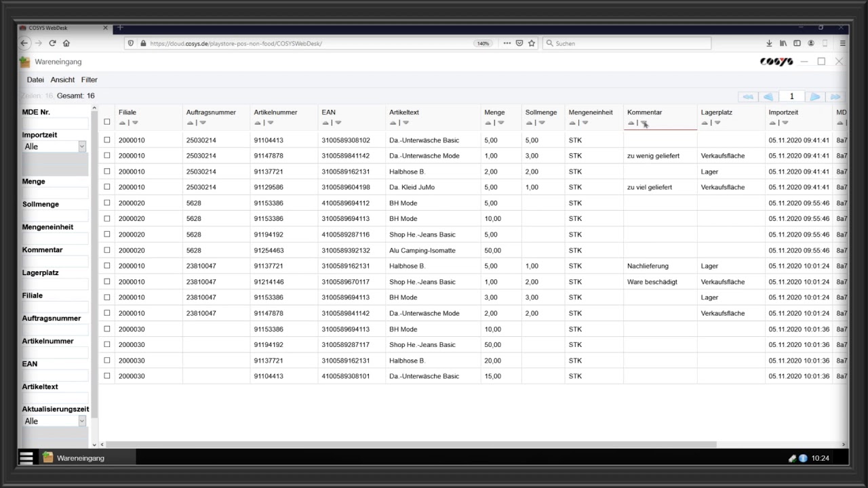Focus the Menge filter field
This screenshot has height=488, width=868.
point(55,192)
